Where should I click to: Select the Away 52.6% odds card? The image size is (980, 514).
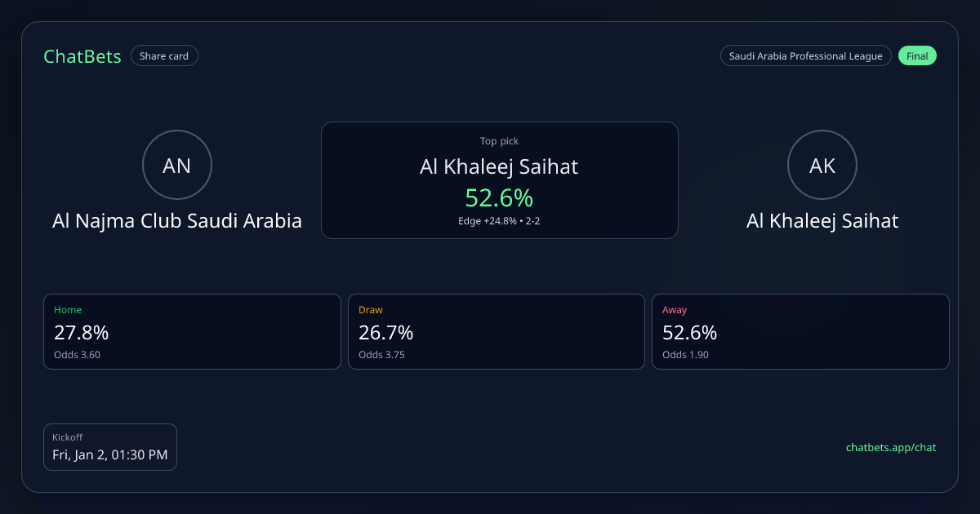pos(800,331)
